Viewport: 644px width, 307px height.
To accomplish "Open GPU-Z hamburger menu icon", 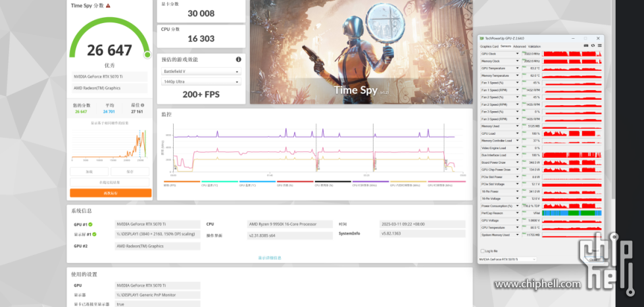I will (599, 46).
